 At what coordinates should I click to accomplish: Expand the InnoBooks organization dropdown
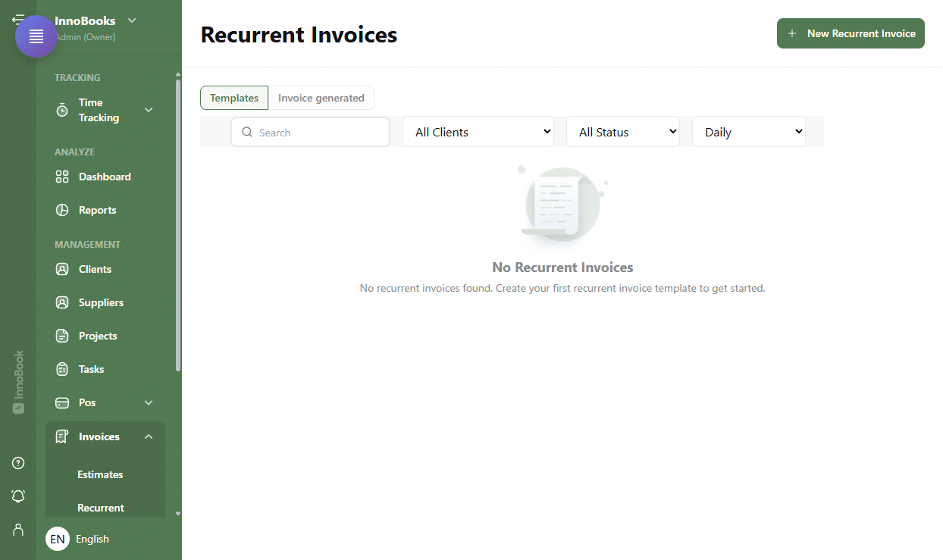click(x=132, y=20)
